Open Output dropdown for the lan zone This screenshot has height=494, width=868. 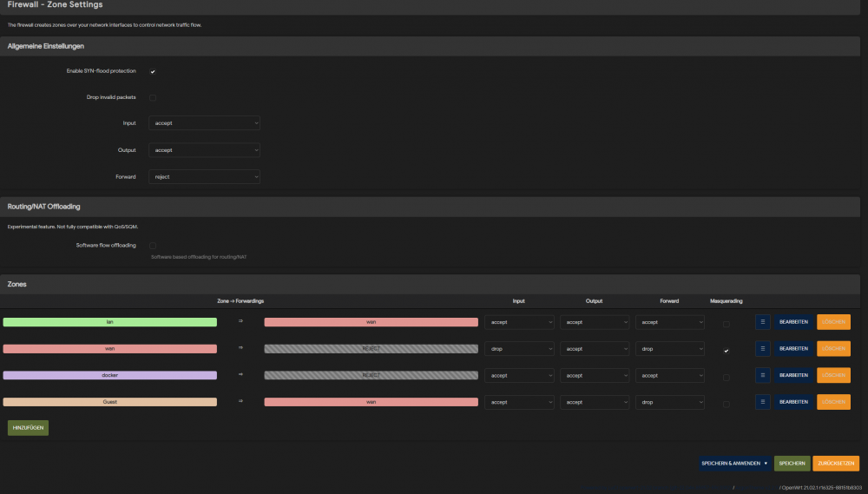(x=595, y=322)
